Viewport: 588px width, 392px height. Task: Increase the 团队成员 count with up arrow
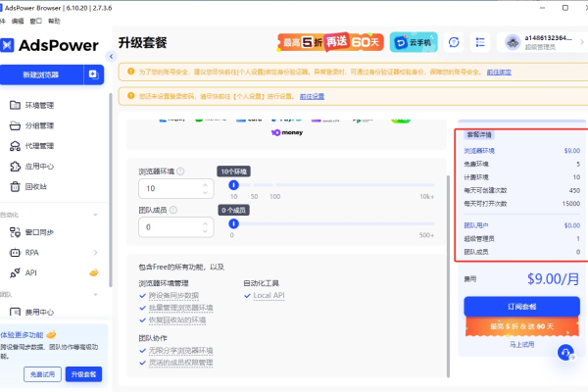pyautogui.click(x=205, y=223)
